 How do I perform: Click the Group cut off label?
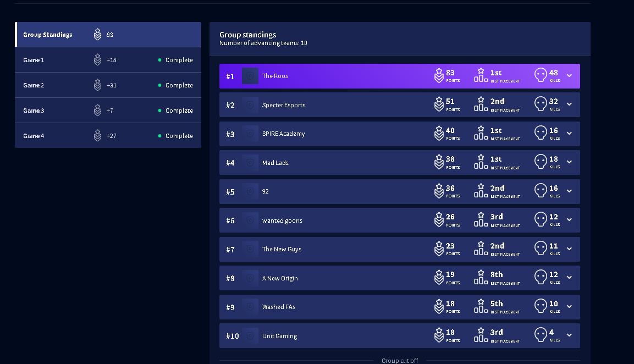[x=400, y=361]
